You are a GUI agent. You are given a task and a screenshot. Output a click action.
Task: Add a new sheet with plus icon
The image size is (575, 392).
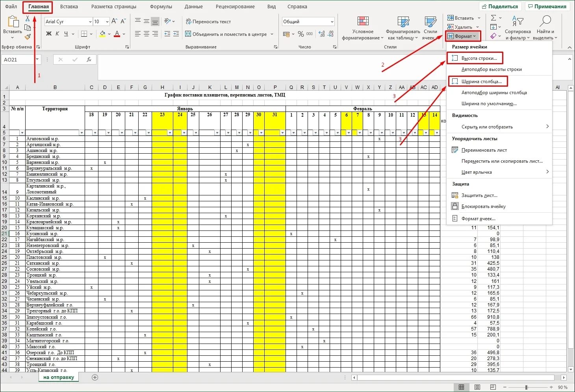(x=95, y=377)
